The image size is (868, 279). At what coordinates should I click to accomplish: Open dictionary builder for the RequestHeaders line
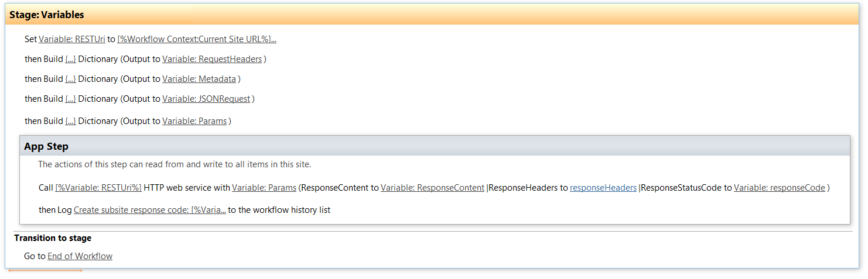click(x=70, y=59)
